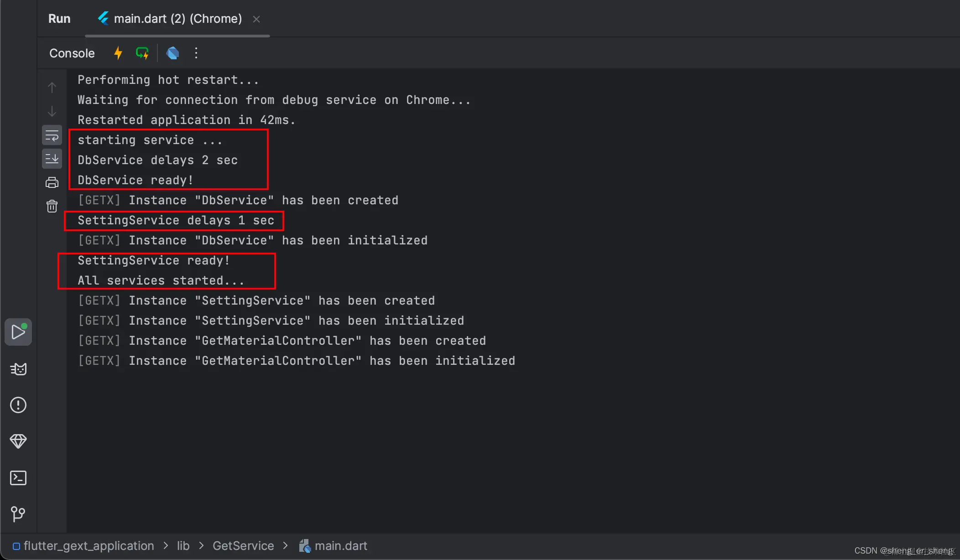The width and height of the screenshot is (960, 560).
Task: Click flutter_gext_application in the breadcrumb
Action: (89, 546)
